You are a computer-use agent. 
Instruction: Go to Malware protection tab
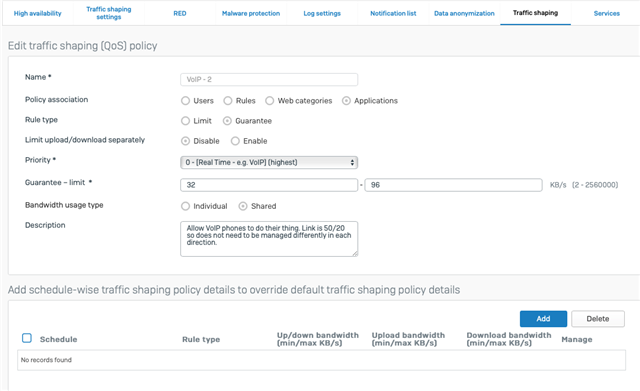pos(251,13)
